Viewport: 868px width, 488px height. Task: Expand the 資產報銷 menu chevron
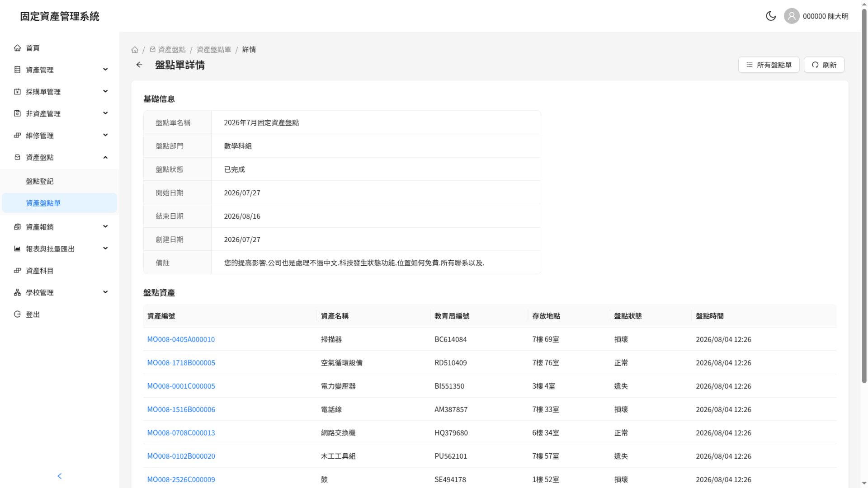(105, 227)
